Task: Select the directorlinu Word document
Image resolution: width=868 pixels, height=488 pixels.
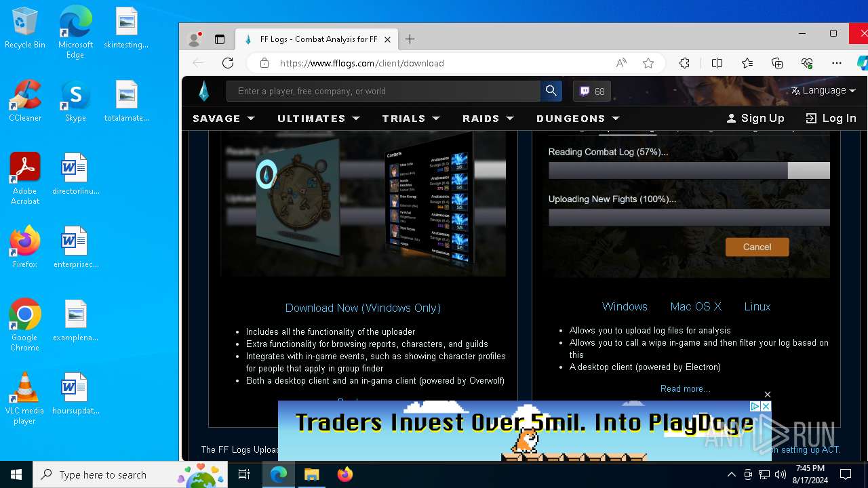Action: pos(75,174)
